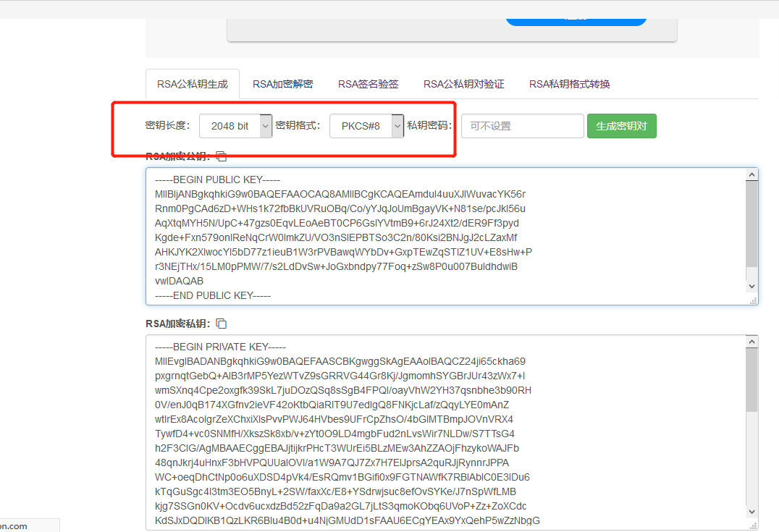Copy the RSA private key using copy icon

(x=222, y=324)
